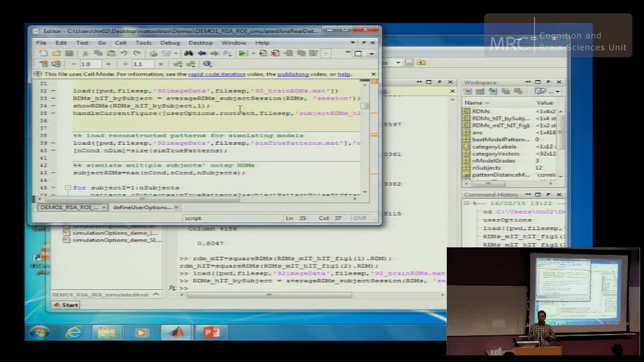Click the Open file folder icon
Image resolution: width=644 pixels, height=362 pixels.
[x=56, y=53]
